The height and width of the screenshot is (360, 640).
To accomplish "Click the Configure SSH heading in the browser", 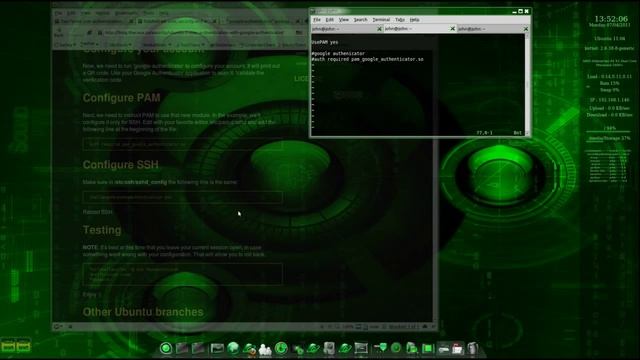I will pos(120,164).
